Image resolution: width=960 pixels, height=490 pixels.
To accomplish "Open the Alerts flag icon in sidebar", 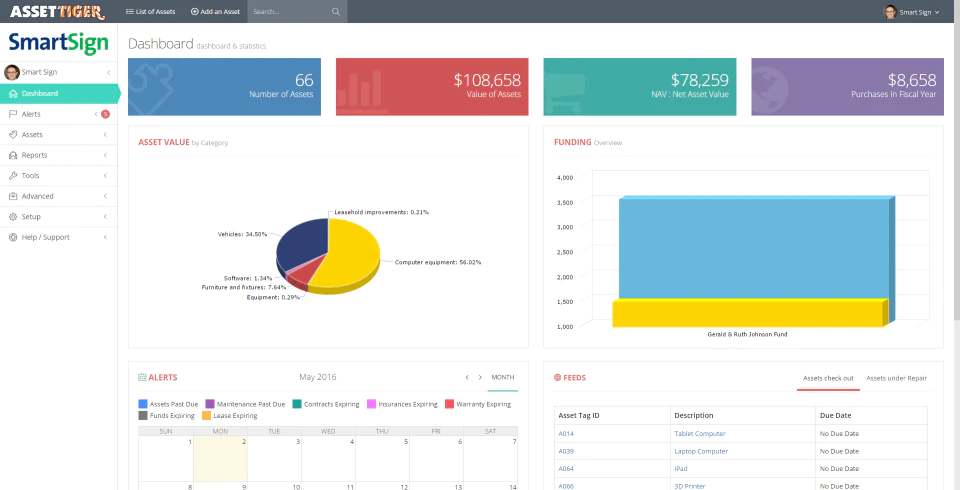I will (13, 114).
